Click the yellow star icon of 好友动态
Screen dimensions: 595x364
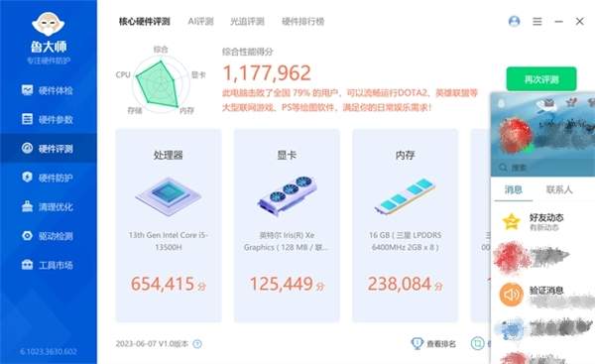pyautogui.click(x=511, y=221)
